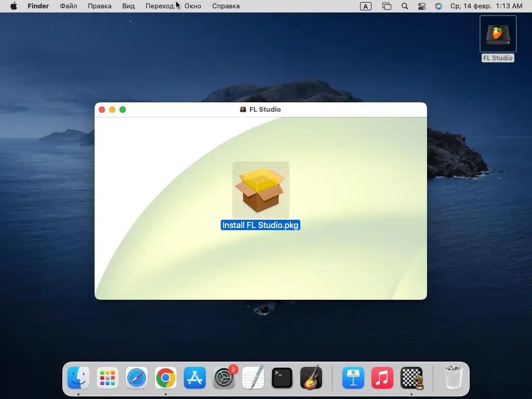Open the Finder application menu
This screenshot has width=532, height=399.
[38, 6]
